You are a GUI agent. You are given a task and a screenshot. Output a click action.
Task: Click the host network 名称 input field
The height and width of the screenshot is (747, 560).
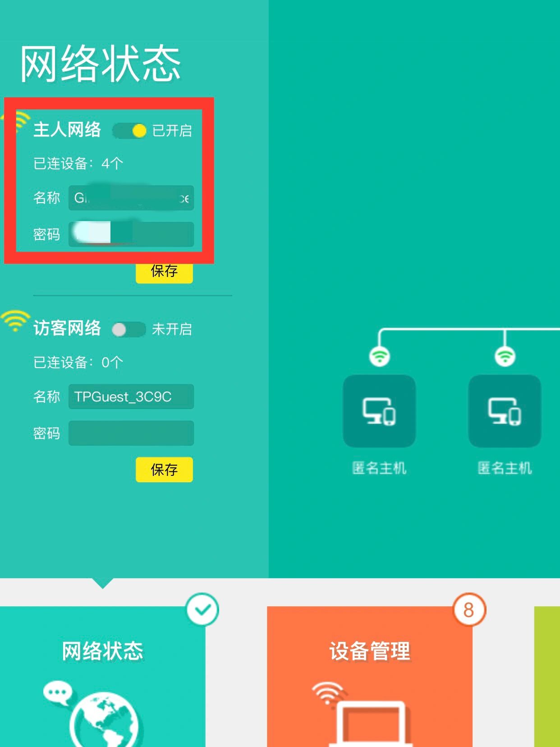click(x=131, y=198)
